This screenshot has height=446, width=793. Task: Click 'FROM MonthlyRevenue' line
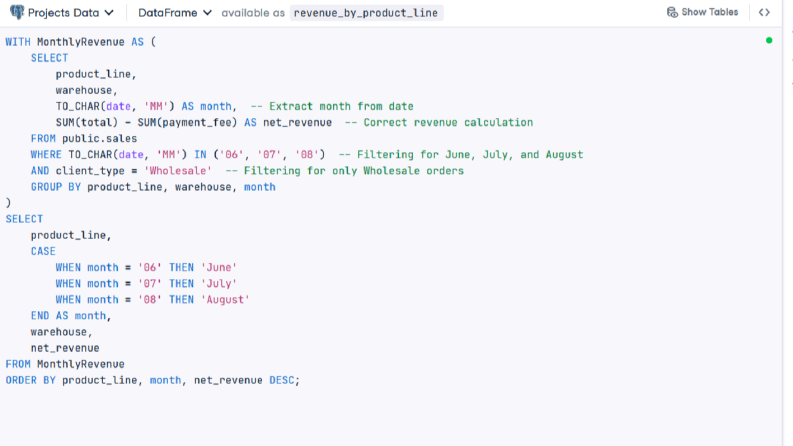[65, 364]
